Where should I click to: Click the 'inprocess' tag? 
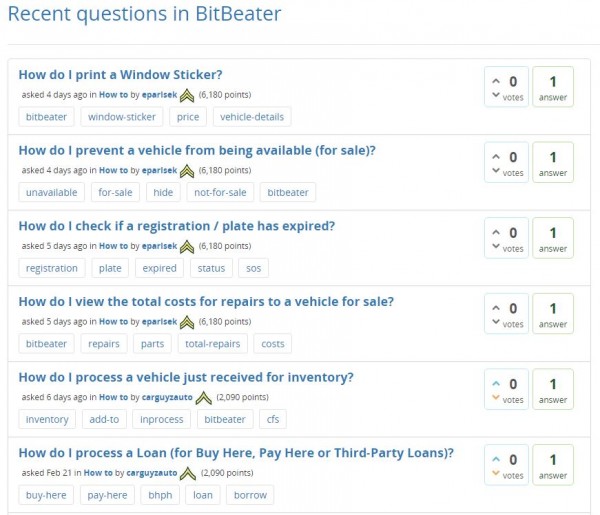click(162, 419)
